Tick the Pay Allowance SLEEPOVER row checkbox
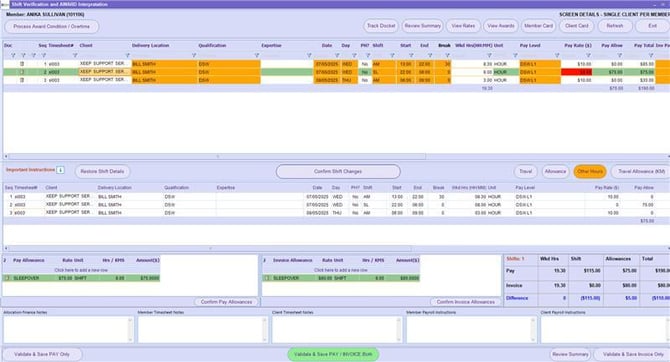Viewport: 670px width, 362px height. pyautogui.click(x=7, y=278)
